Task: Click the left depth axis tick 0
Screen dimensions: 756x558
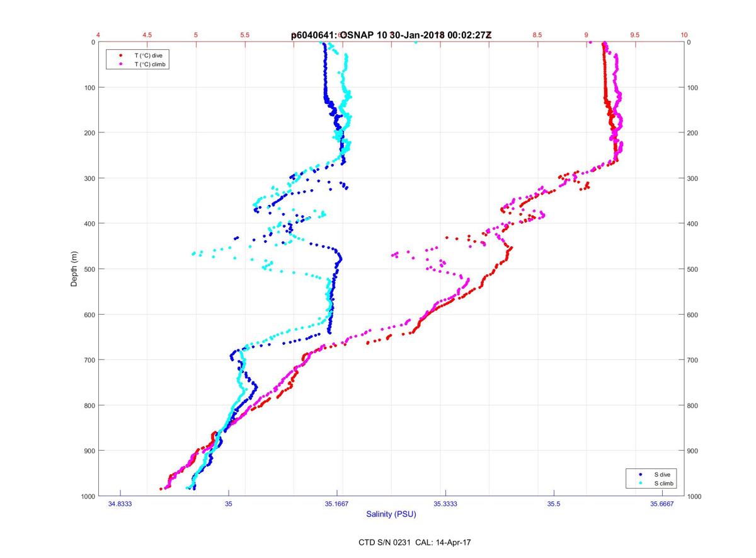Action: coord(93,42)
